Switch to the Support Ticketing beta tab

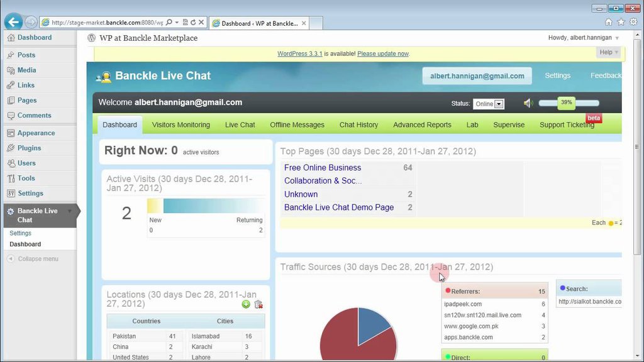567,125
